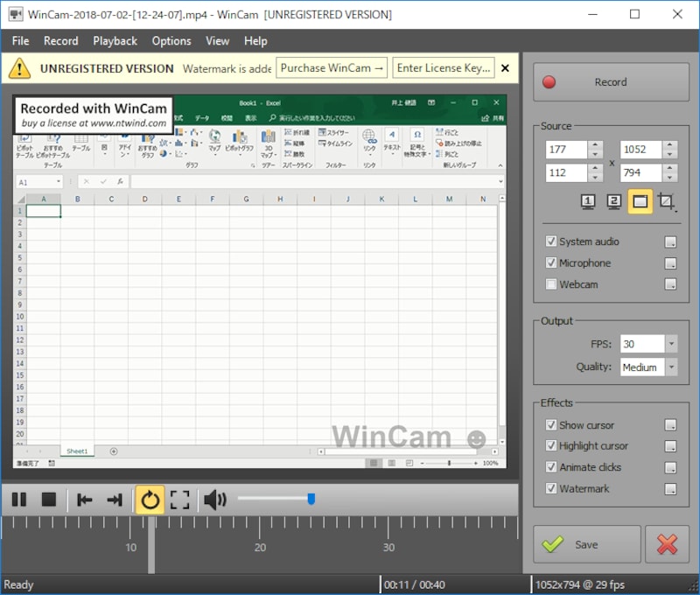The image size is (700, 595).
Task: Toggle loop playback button
Action: 150,500
